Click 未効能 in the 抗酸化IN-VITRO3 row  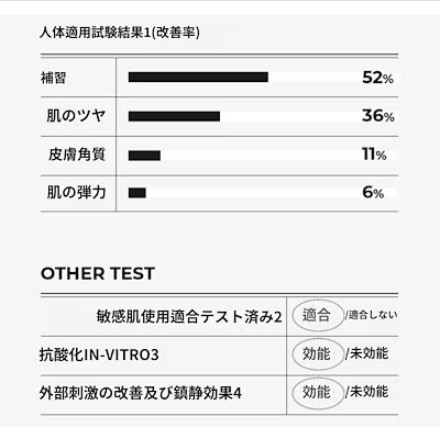pos(369,354)
